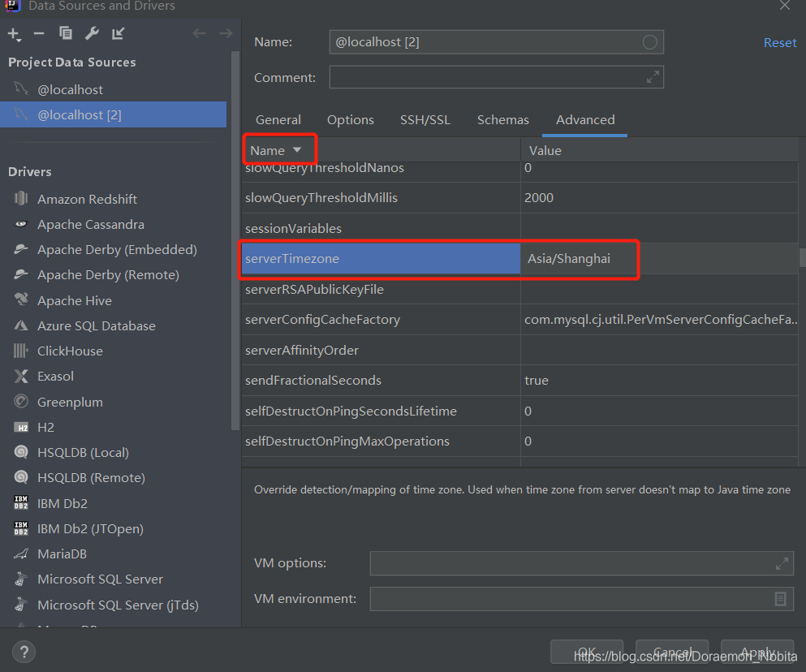This screenshot has height=672, width=806.
Task: Open VM environment list icon
Action: [x=780, y=599]
